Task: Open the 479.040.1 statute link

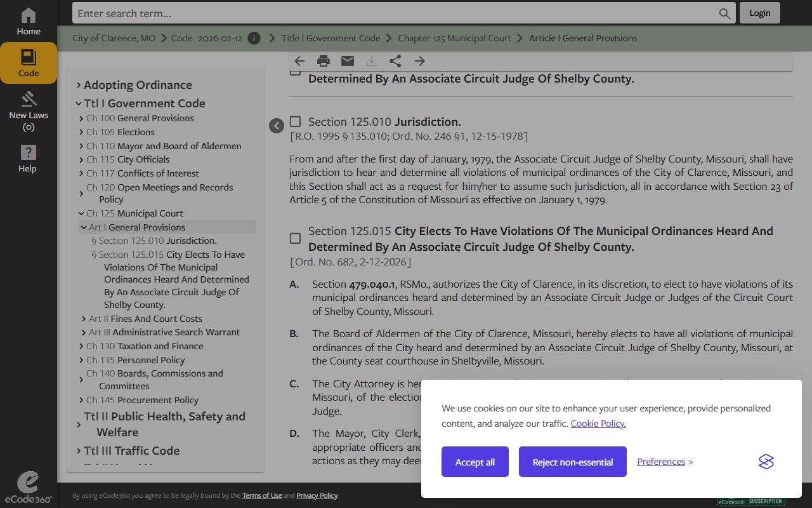Action: (x=372, y=284)
